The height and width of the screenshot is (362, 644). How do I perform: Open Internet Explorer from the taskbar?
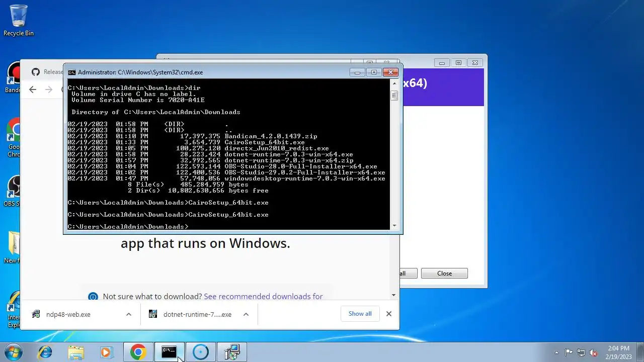click(x=45, y=352)
